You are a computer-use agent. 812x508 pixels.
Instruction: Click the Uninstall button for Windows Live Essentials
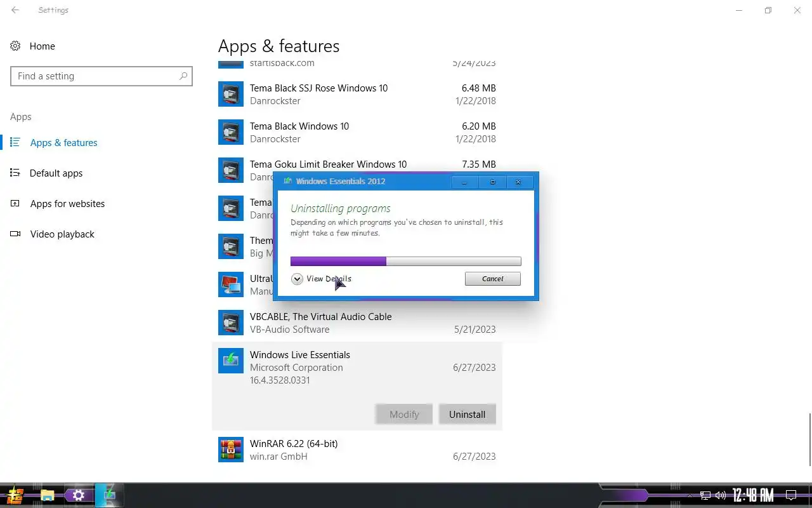(x=467, y=414)
